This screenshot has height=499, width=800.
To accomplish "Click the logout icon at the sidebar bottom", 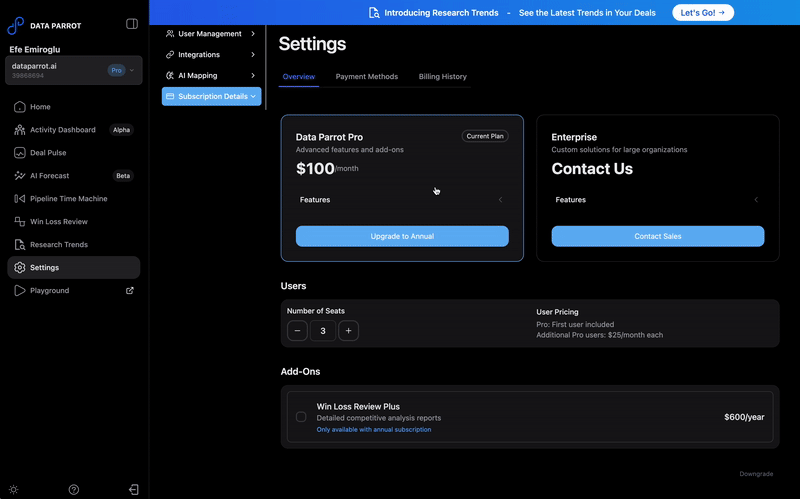I will [133, 489].
